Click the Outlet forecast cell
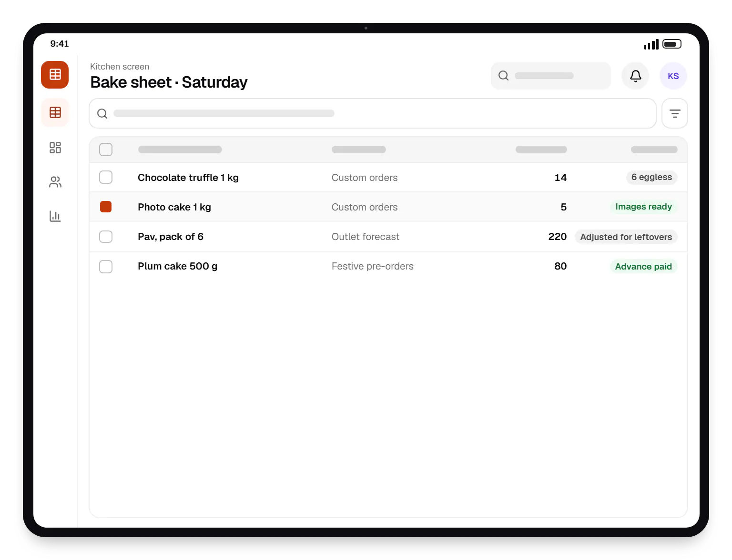 (366, 237)
